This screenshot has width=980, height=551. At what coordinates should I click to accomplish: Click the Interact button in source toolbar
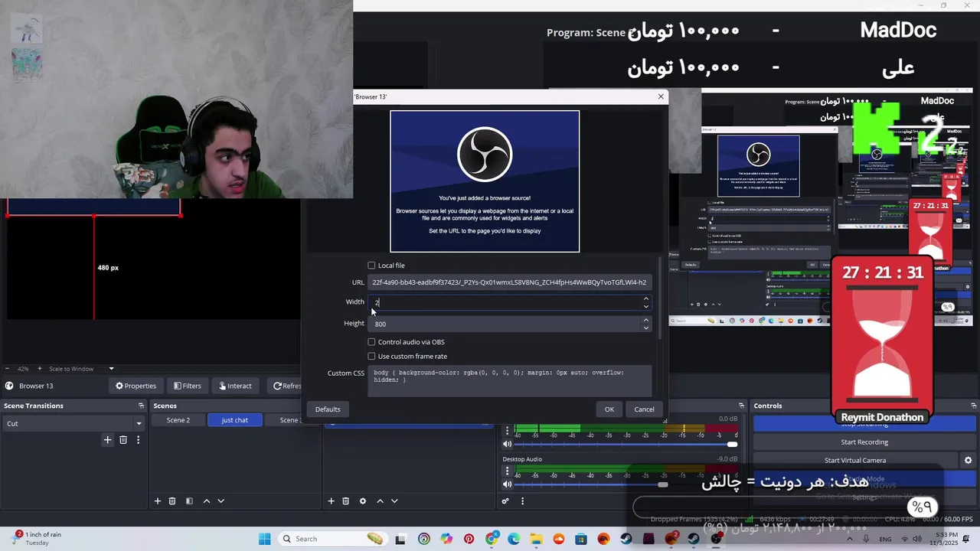coord(235,386)
